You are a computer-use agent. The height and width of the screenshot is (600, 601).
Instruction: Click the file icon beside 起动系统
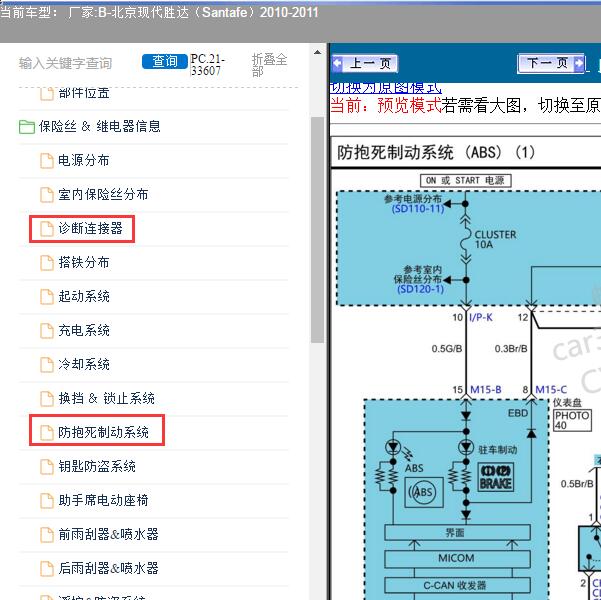[47, 297]
